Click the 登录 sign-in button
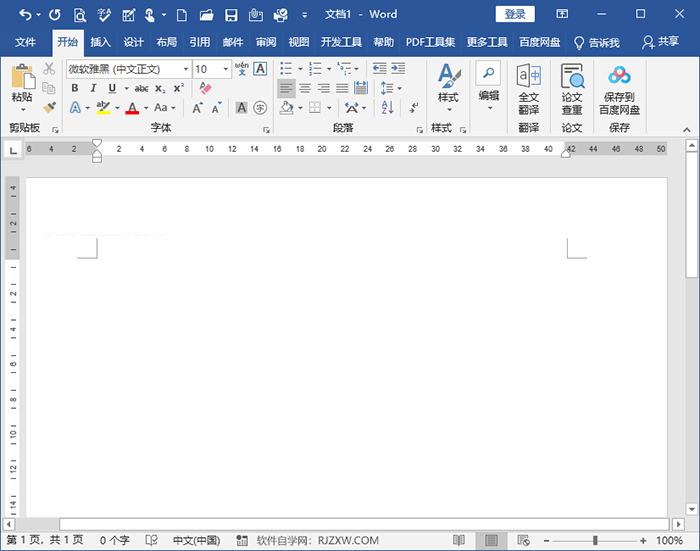Screen dimensions: 700x551 coord(515,14)
